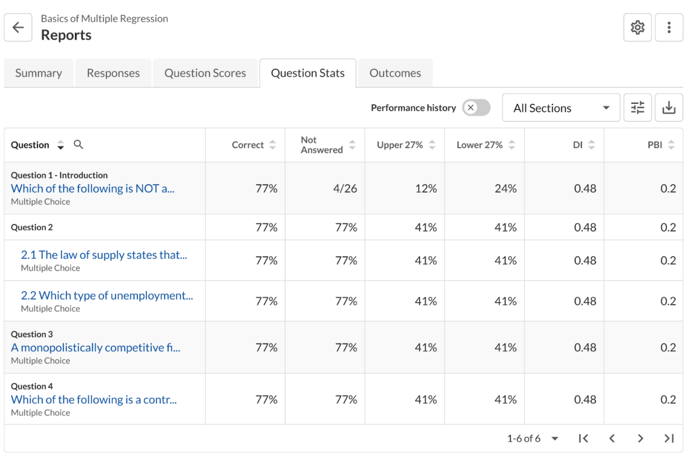Open the vertical three-dot more menu
Image resolution: width=688 pixels, height=459 pixels.
click(x=669, y=28)
